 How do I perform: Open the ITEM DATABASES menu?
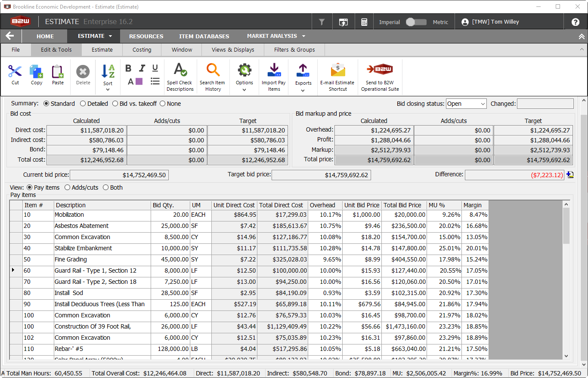[204, 36]
